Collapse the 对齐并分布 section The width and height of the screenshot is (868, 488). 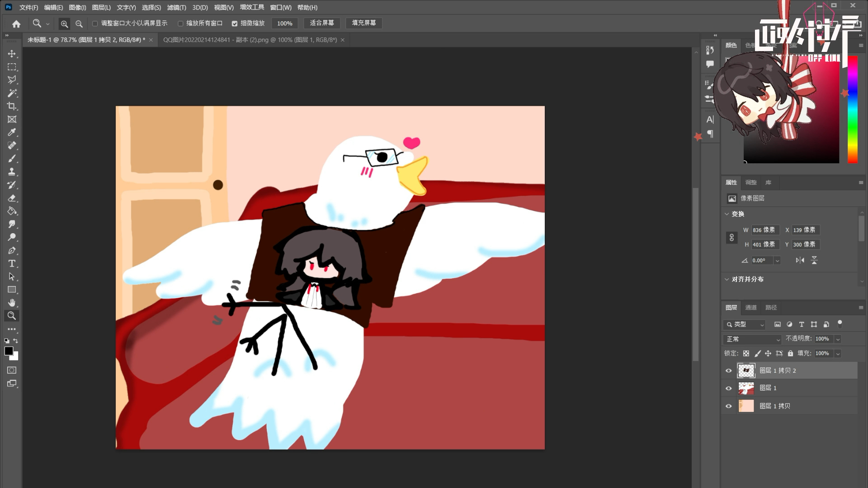click(727, 279)
